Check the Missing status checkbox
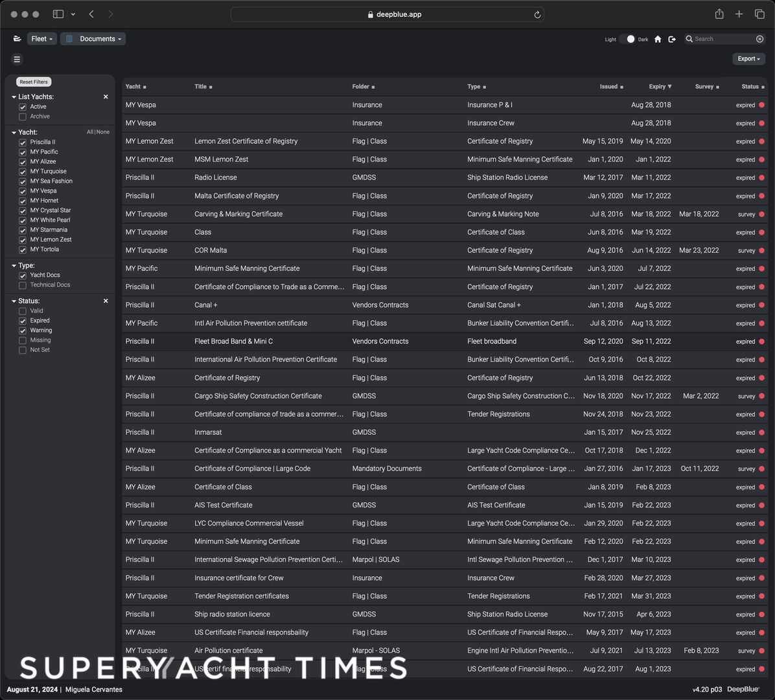 tap(22, 341)
